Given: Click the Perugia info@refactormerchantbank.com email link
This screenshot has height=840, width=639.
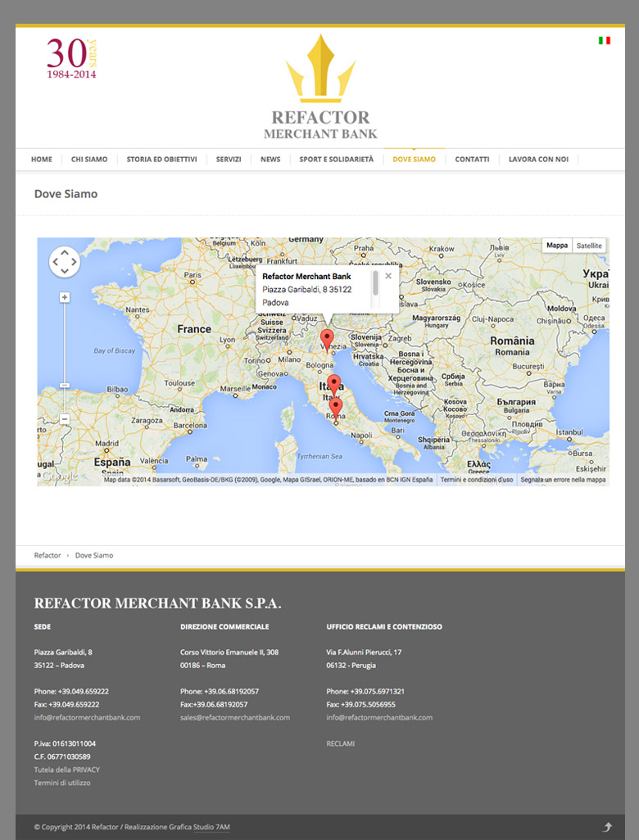Looking at the screenshot, I should [379, 717].
